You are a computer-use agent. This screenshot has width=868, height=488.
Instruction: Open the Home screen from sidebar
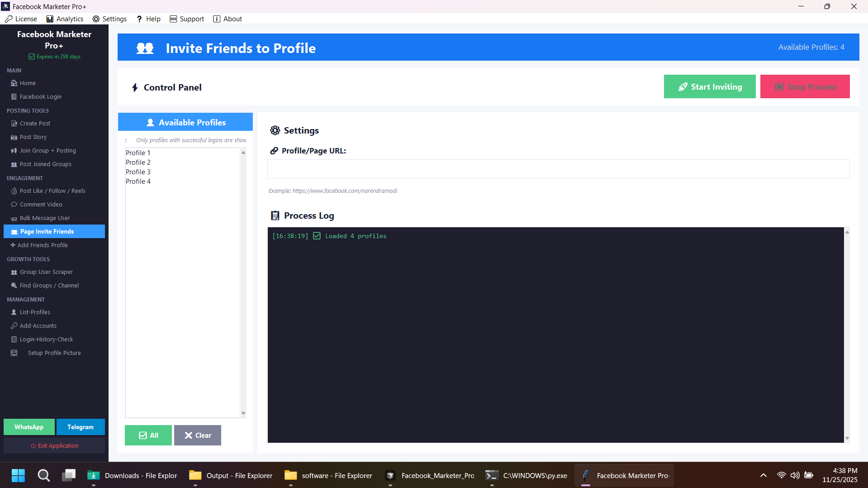[27, 83]
